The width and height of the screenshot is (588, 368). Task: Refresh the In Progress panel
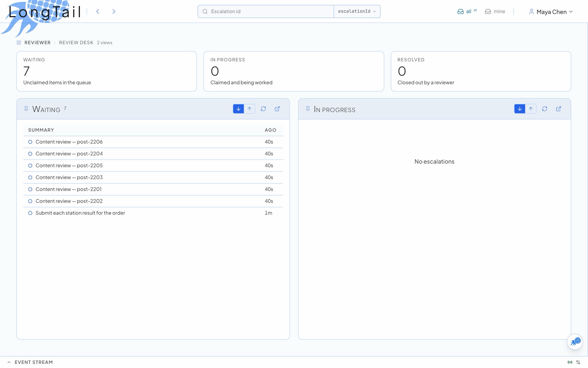tap(545, 109)
